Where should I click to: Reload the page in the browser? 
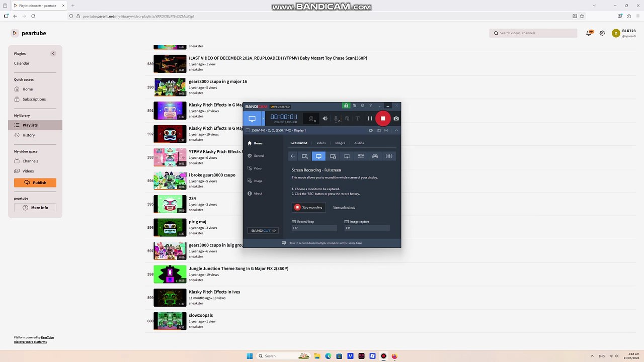click(33, 16)
